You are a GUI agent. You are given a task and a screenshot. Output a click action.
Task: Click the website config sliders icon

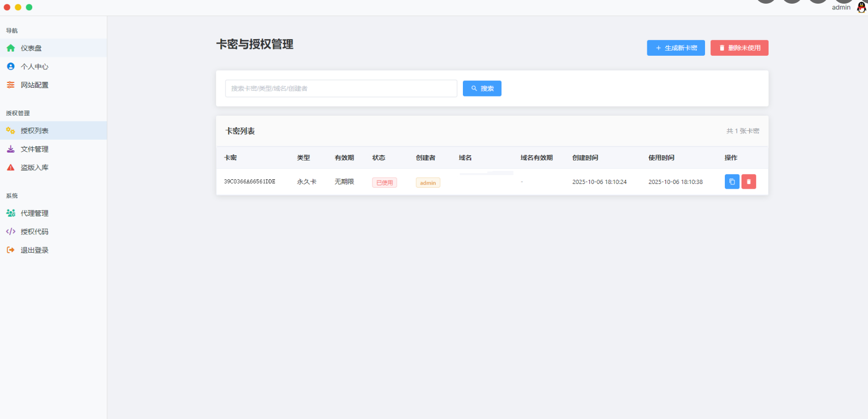(x=10, y=85)
